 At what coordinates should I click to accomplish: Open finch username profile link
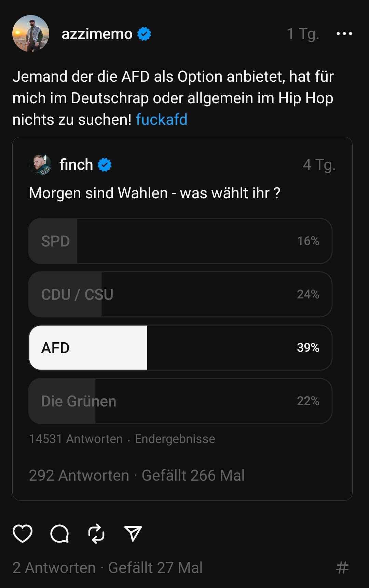pos(76,165)
